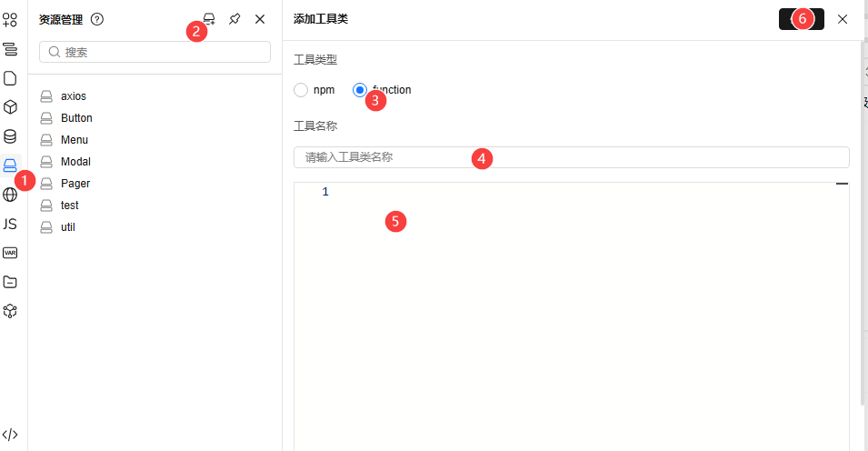Open the resource management sidebar icon
868x451 pixels.
click(x=10, y=165)
